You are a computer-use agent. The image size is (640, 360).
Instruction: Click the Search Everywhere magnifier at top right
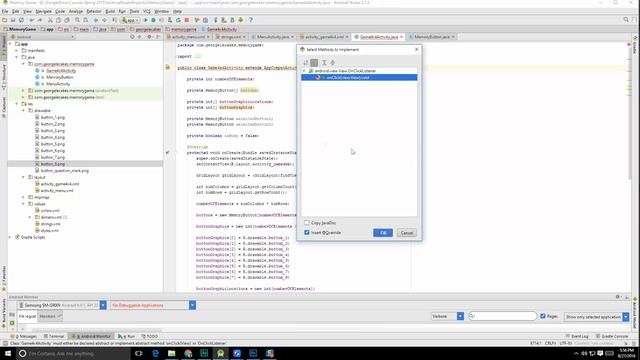tap(626, 20)
